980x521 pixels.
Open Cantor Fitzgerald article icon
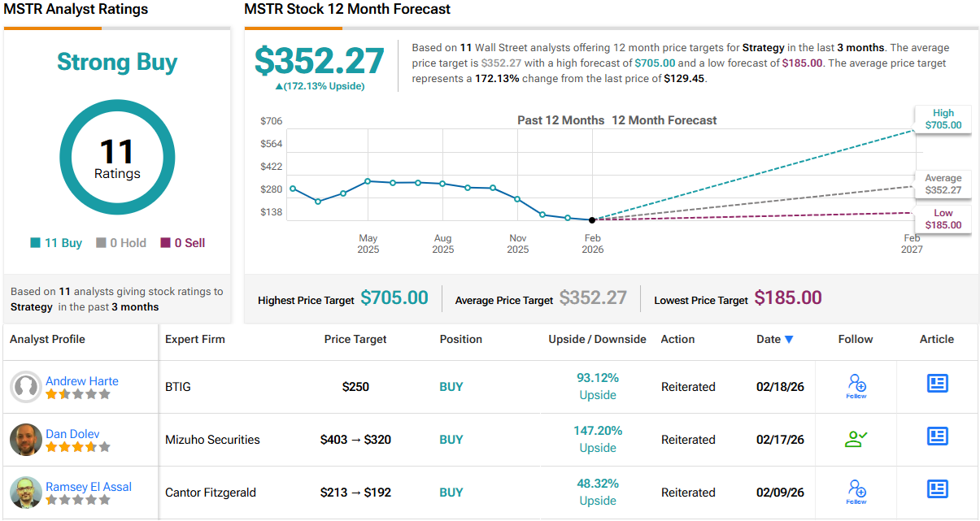click(x=937, y=489)
